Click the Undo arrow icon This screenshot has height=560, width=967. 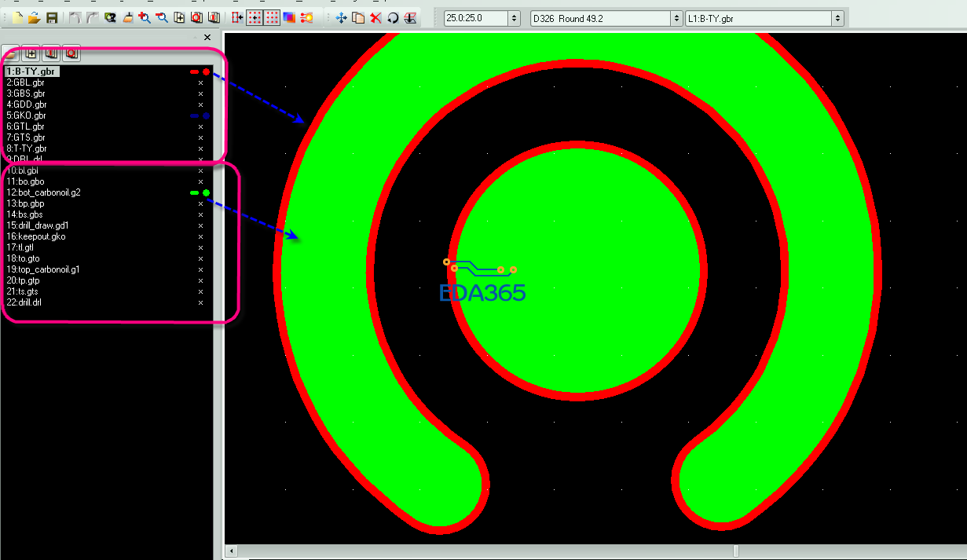[75, 17]
